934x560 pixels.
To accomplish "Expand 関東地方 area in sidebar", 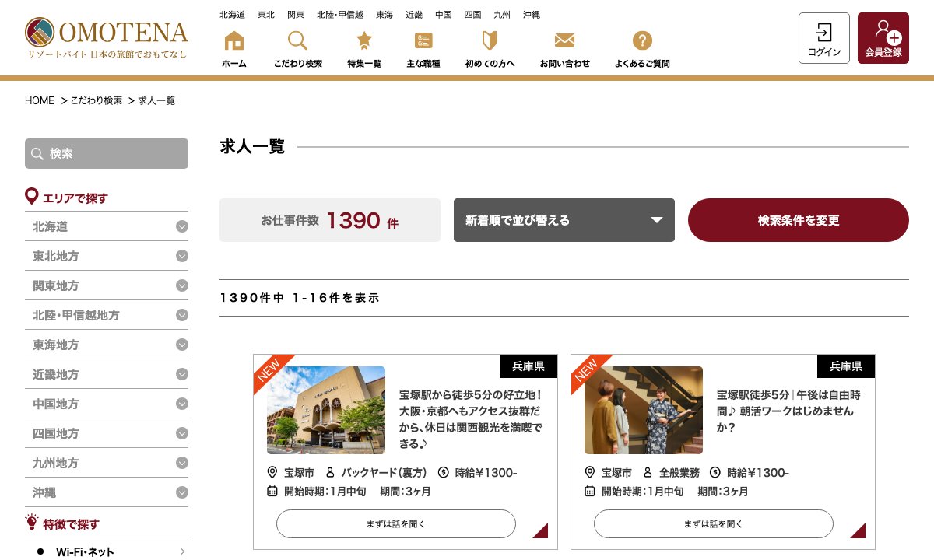I will [107, 285].
